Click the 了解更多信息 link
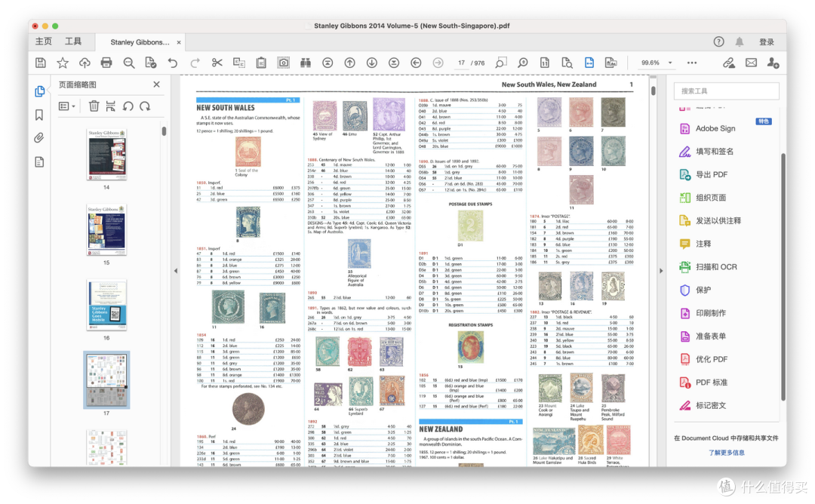 tap(726, 453)
